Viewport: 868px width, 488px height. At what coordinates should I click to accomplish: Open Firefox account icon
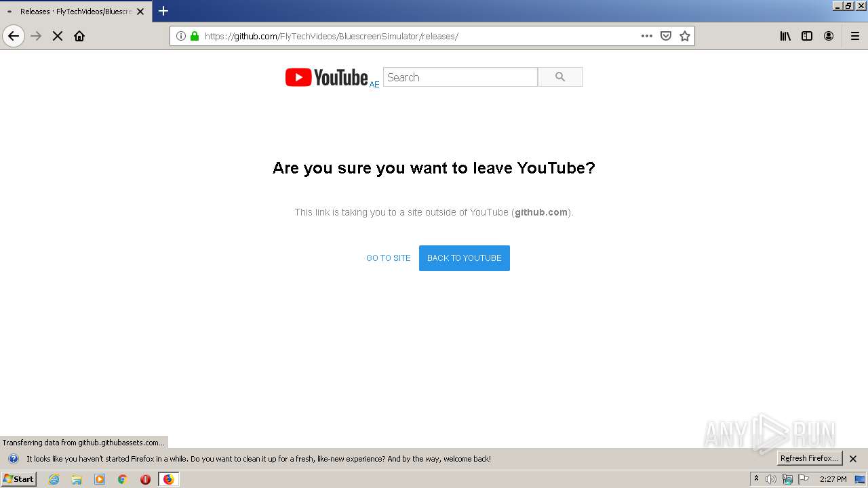click(x=829, y=36)
